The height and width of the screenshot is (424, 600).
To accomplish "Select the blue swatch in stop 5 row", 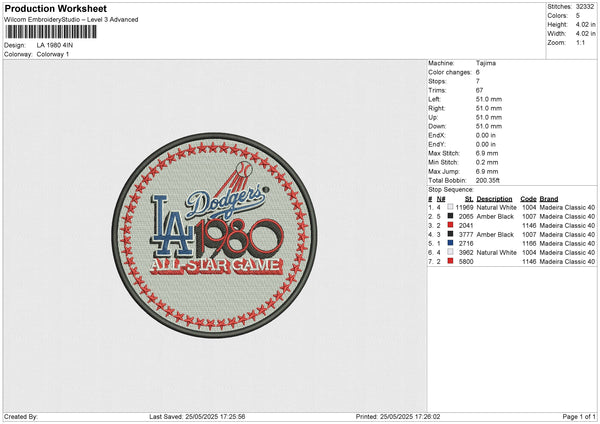I will (450, 243).
